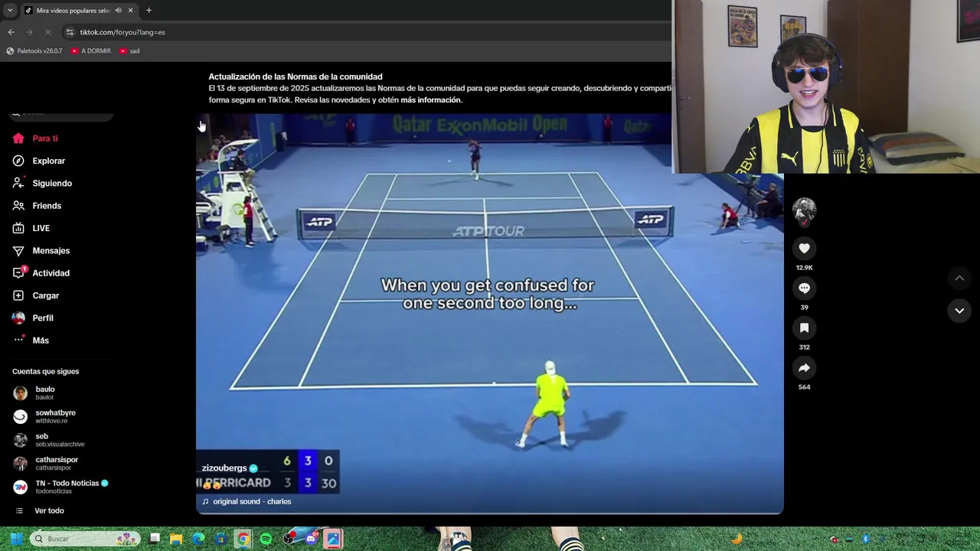
Task: Open video comments bubble icon
Action: (x=804, y=288)
